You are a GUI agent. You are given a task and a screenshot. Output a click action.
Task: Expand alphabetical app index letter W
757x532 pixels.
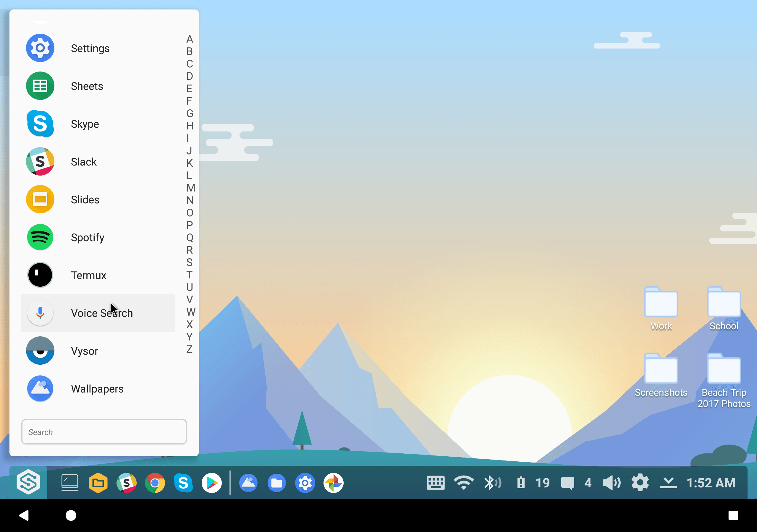(x=190, y=311)
